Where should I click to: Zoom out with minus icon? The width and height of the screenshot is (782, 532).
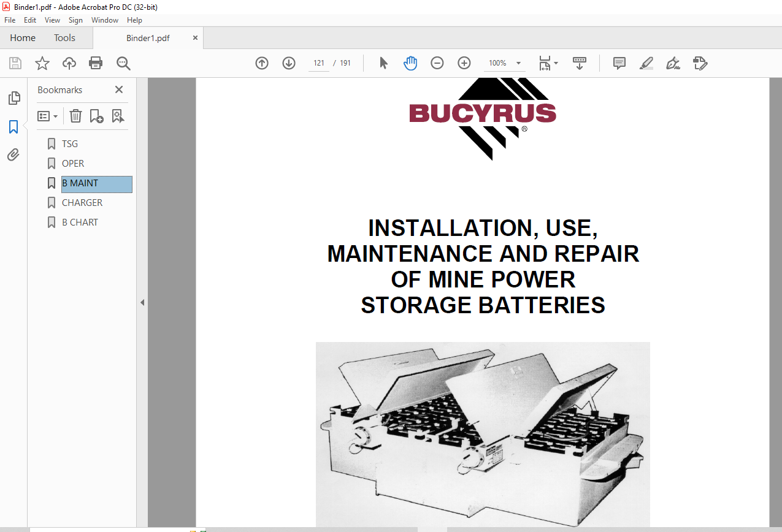(x=437, y=63)
